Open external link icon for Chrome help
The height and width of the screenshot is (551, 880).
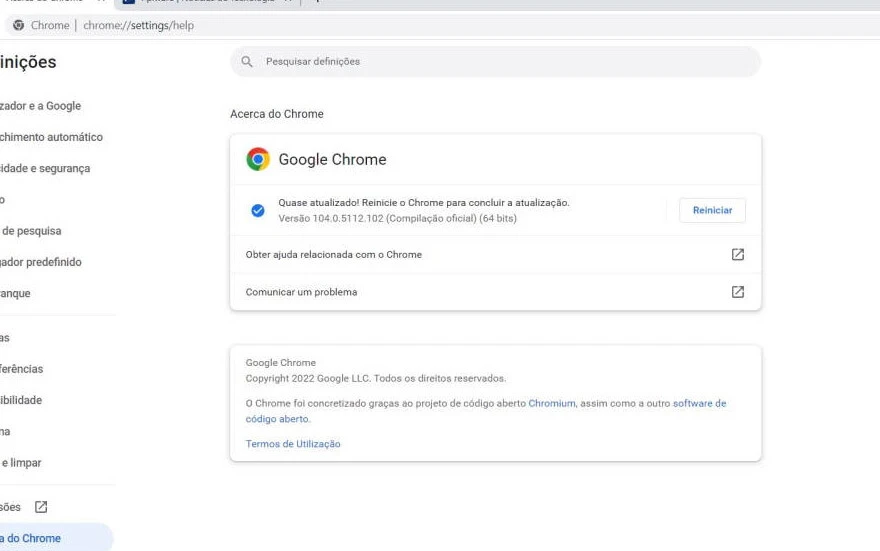point(737,255)
